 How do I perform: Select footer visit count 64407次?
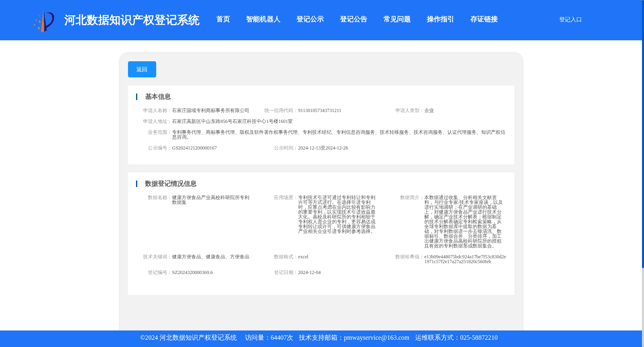(282, 338)
